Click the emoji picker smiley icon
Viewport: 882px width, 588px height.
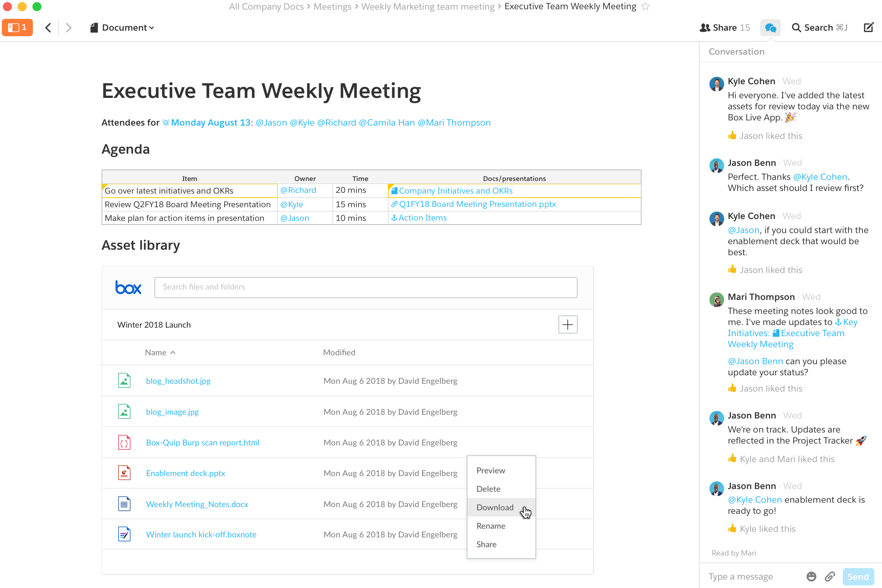811,577
